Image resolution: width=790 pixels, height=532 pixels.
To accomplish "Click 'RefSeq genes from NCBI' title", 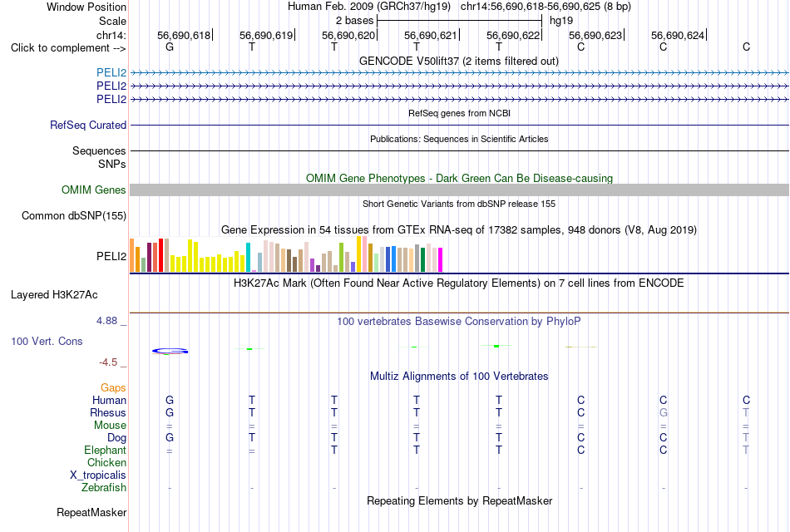I will (x=459, y=113).
